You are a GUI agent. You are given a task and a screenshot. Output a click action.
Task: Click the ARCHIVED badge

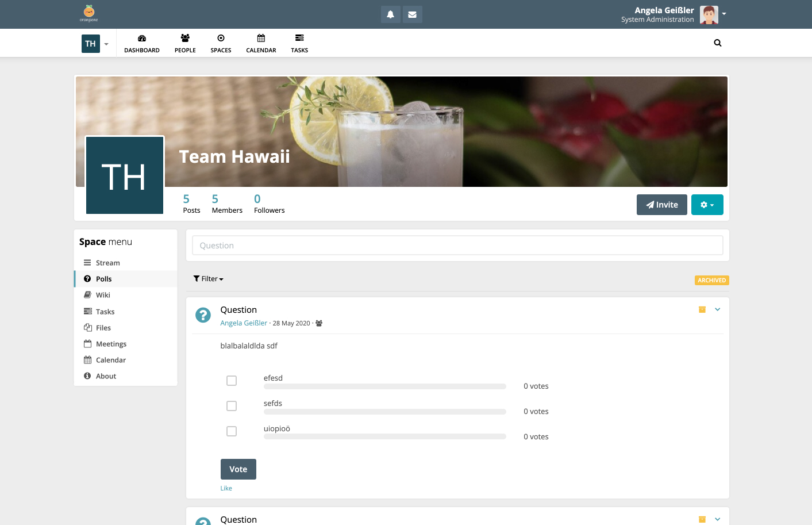(x=712, y=280)
